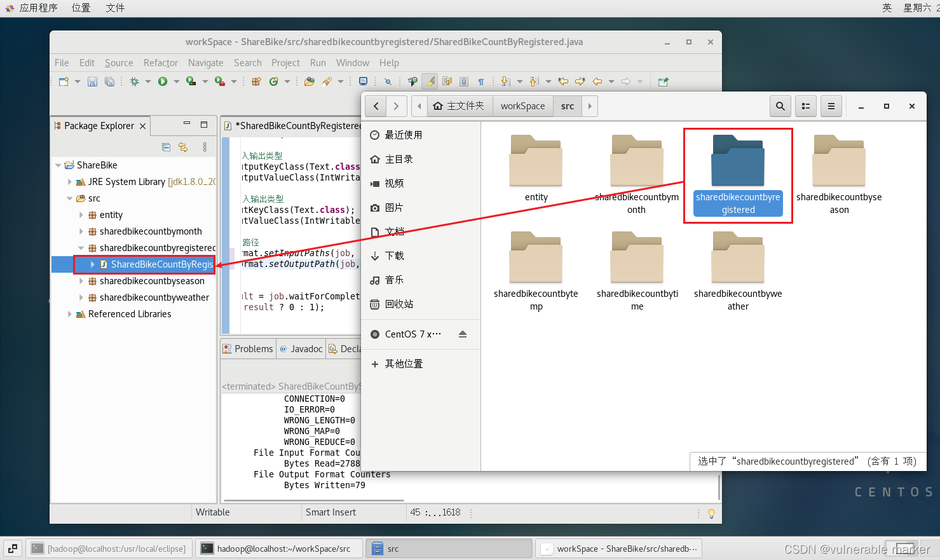The image size is (940, 560).
Task: Click the Coverage launch icon
Action: pos(191,81)
